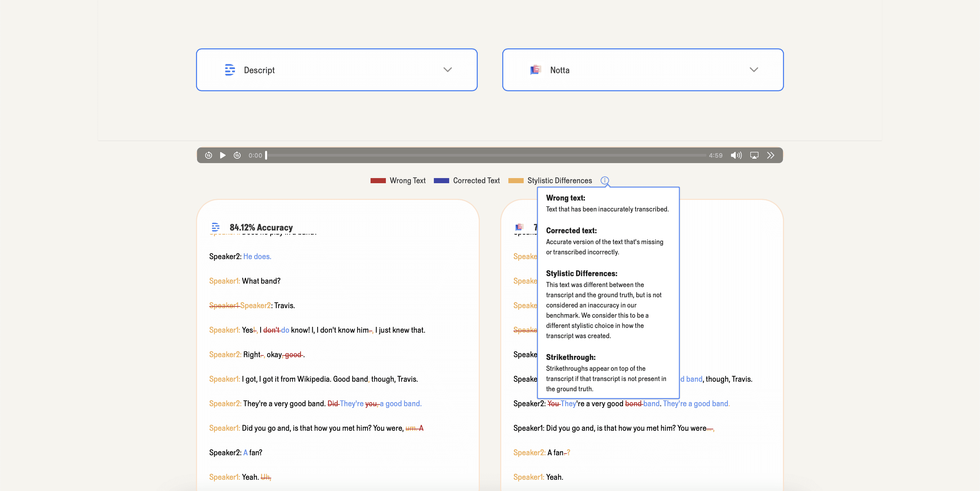Click the AirPlay icon in player

[x=754, y=155]
